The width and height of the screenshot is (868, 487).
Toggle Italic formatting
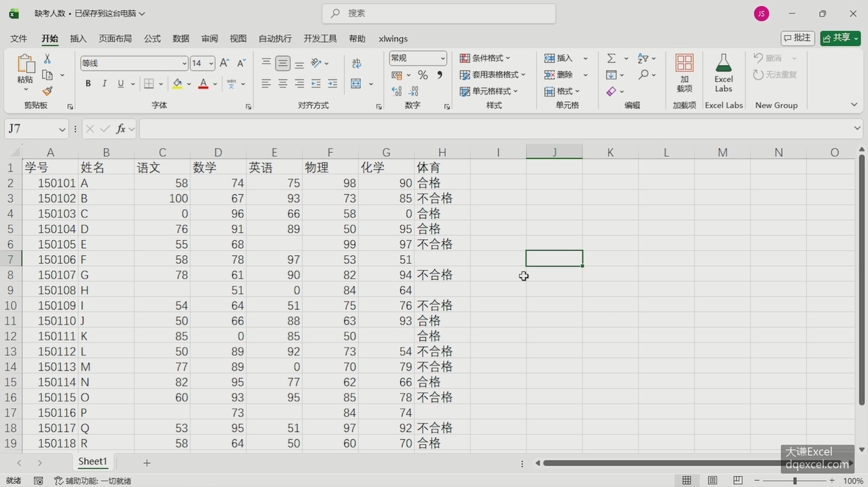pos(105,84)
